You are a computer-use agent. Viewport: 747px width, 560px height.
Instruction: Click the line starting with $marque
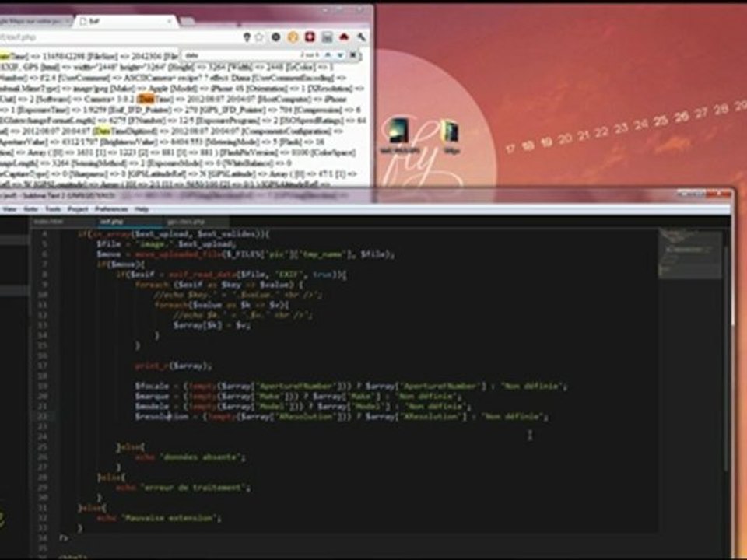click(298, 396)
